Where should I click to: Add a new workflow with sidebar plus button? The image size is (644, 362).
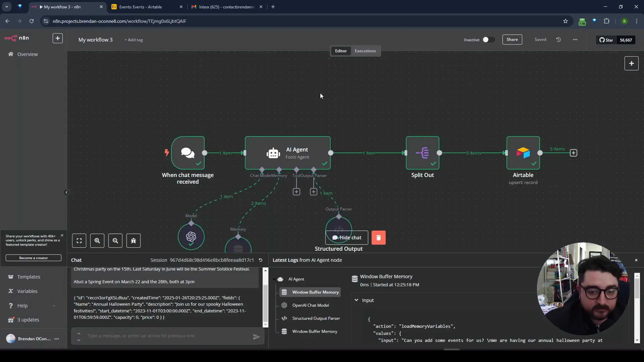click(x=58, y=38)
